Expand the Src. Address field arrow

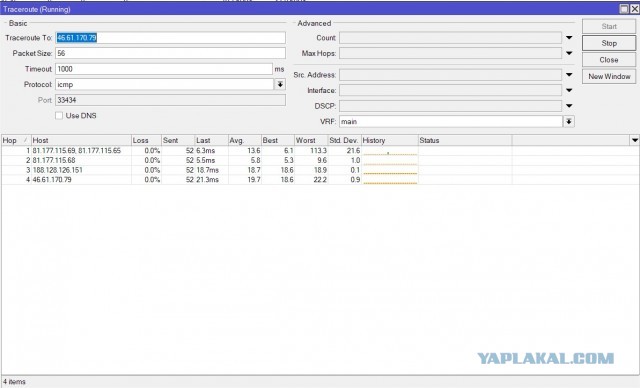(569, 75)
